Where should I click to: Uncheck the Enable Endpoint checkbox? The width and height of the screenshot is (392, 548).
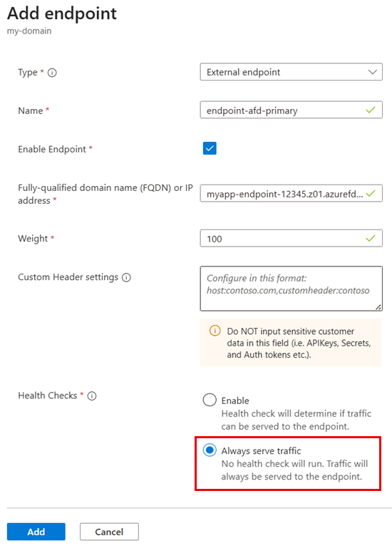[210, 148]
